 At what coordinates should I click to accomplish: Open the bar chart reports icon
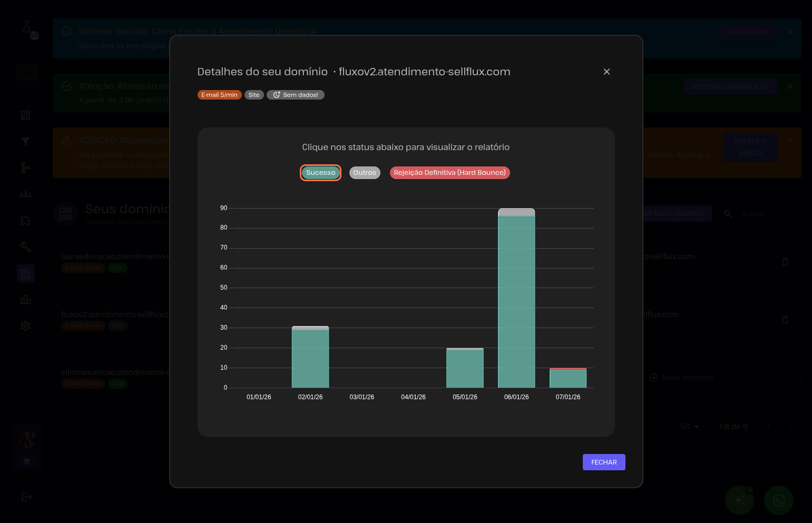tap(25, 300)
